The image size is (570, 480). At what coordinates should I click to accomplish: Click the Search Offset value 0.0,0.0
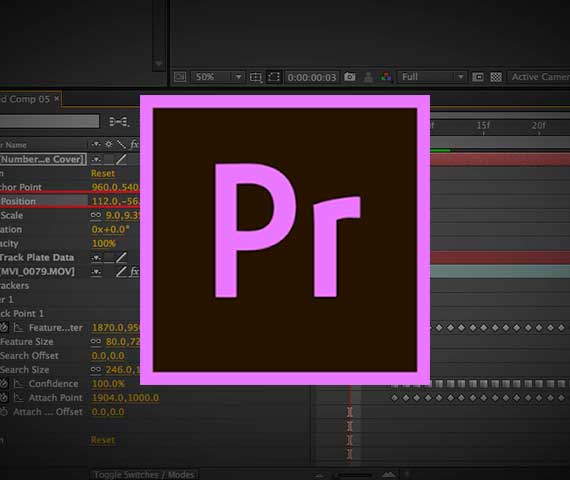[x=108, y=356]
